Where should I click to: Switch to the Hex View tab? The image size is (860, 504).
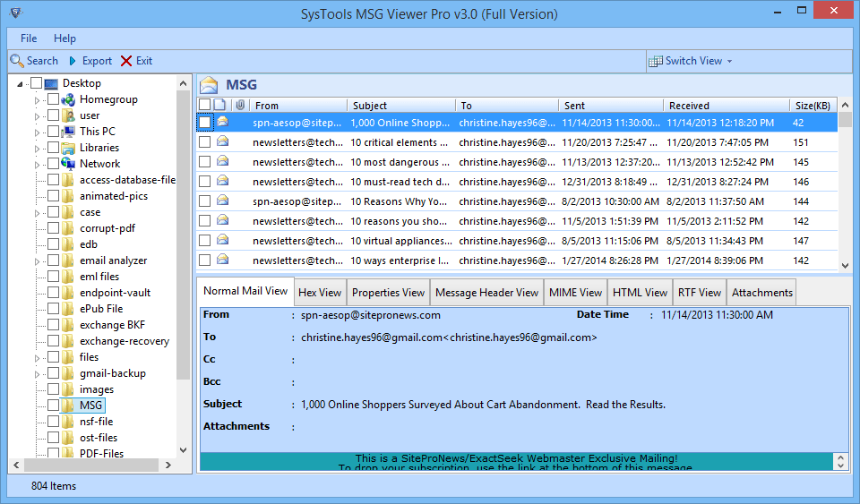point(320,293)
